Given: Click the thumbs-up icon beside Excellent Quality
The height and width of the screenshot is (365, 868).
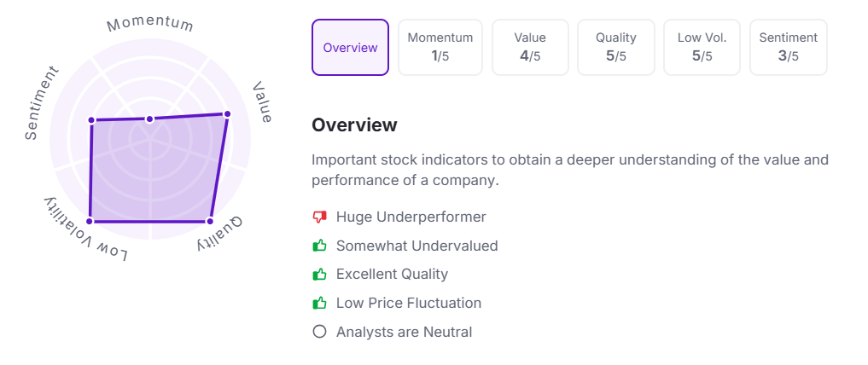Looking at the screenshot, I should tap(319, 275).
